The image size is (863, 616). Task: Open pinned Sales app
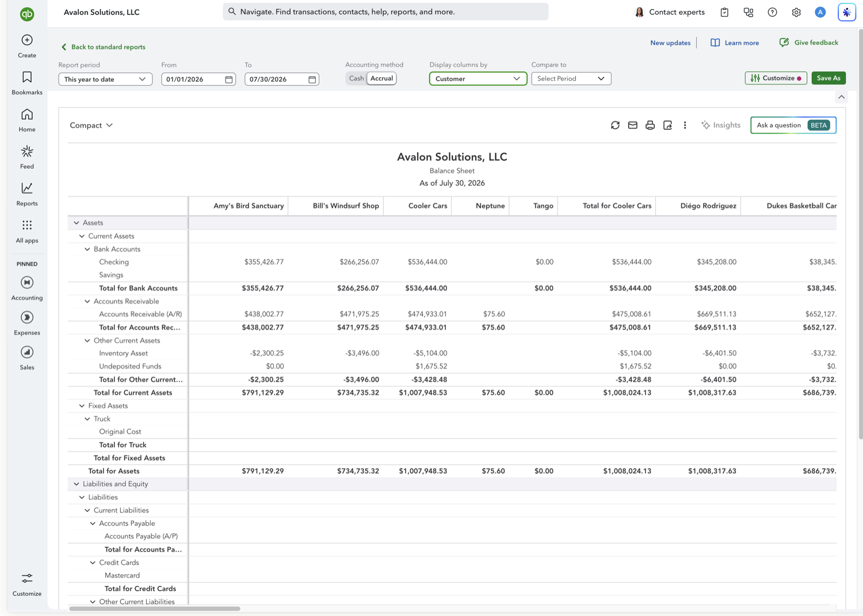pos(26,358)
